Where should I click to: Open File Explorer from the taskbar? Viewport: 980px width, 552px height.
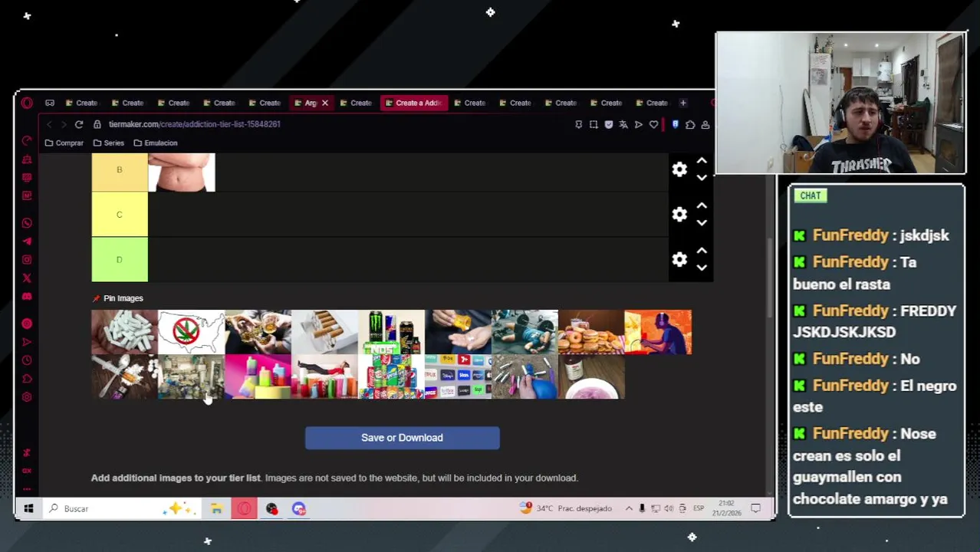pyautogui.click(x=216, y=508)
